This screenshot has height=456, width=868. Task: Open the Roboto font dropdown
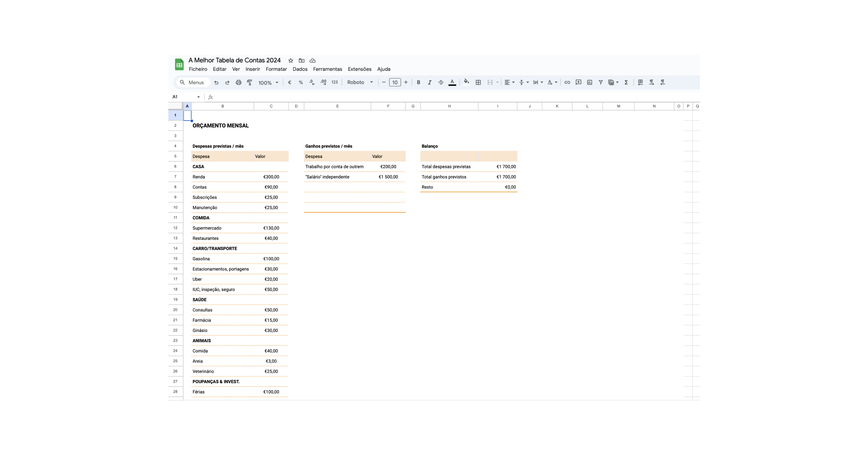pos(360,82)
